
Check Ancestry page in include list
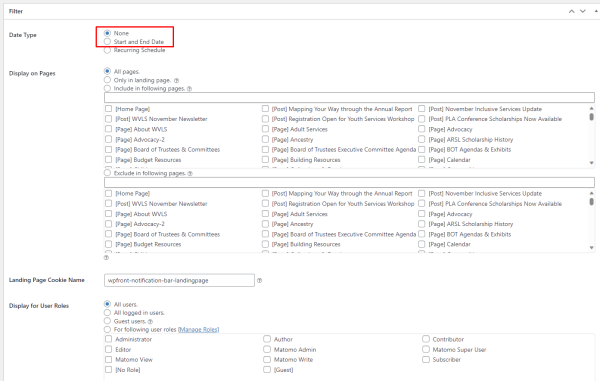[266, 139]
